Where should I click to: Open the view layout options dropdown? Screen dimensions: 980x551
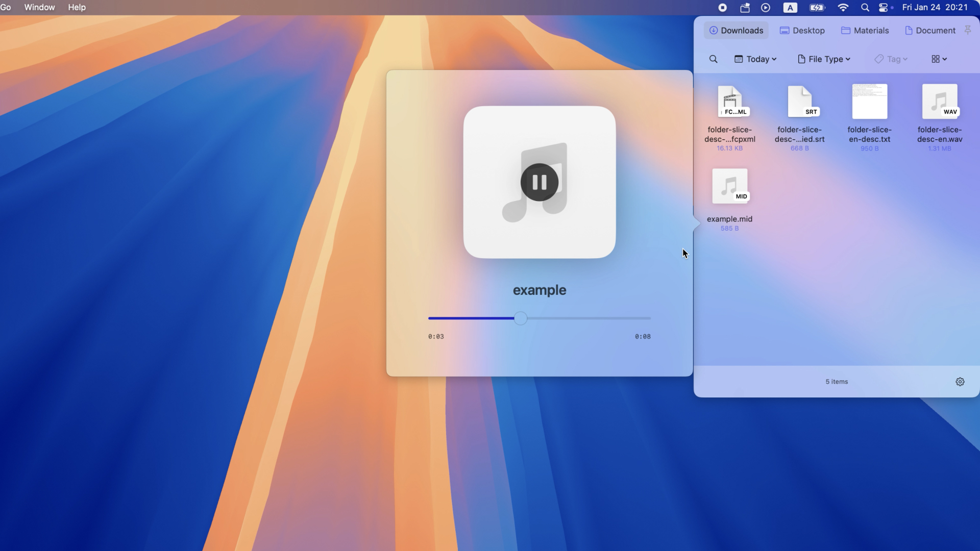click(938, 59)
